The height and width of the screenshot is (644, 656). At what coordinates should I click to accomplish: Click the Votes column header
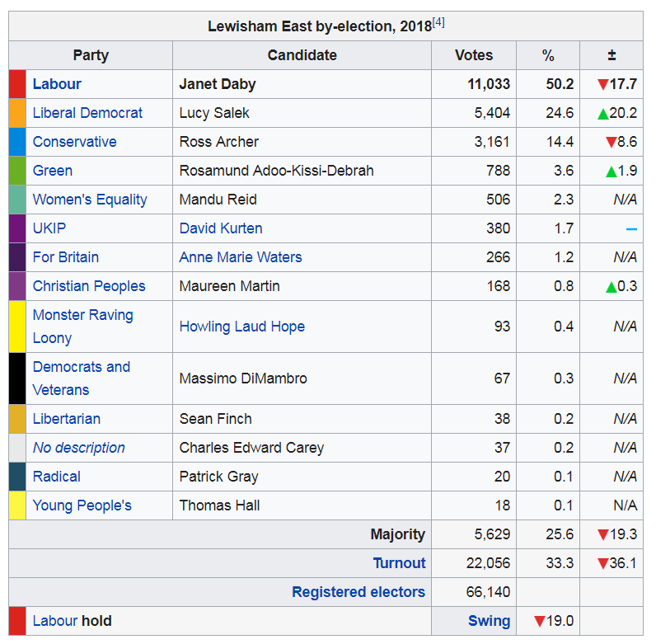(474, 55)
